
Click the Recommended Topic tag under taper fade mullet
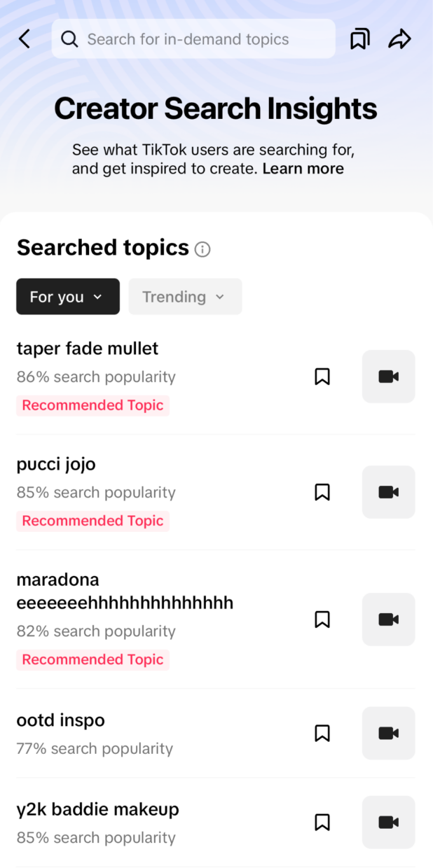(92, 405)
